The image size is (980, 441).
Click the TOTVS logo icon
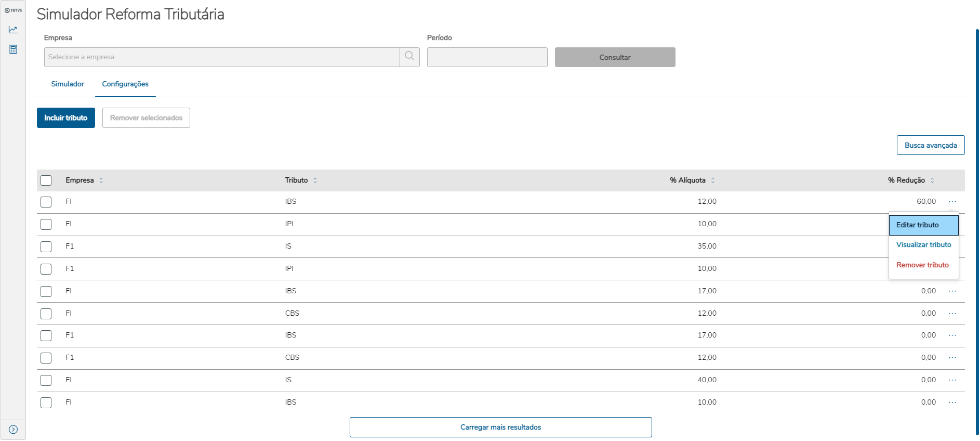click(x=13, y=10)
